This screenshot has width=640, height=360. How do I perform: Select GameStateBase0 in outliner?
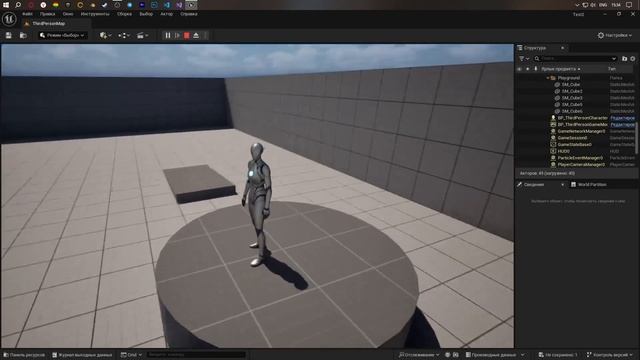[576, 144]
